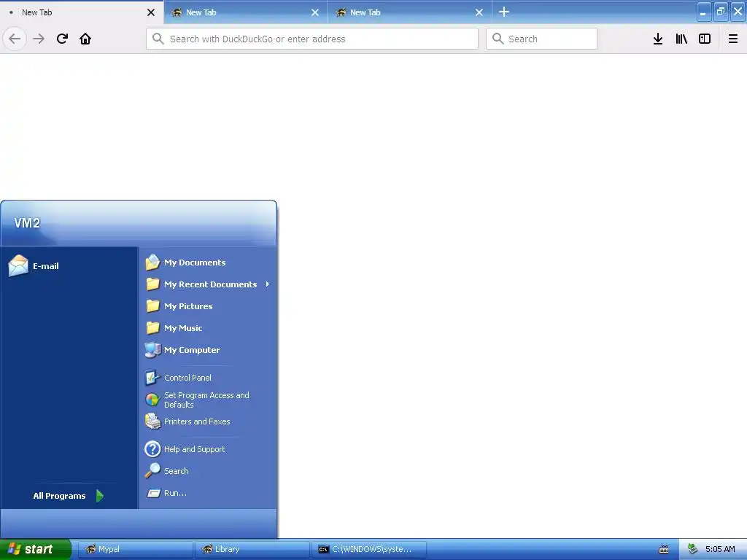Click the safely remove hardware tray icon

coord(692,549)
